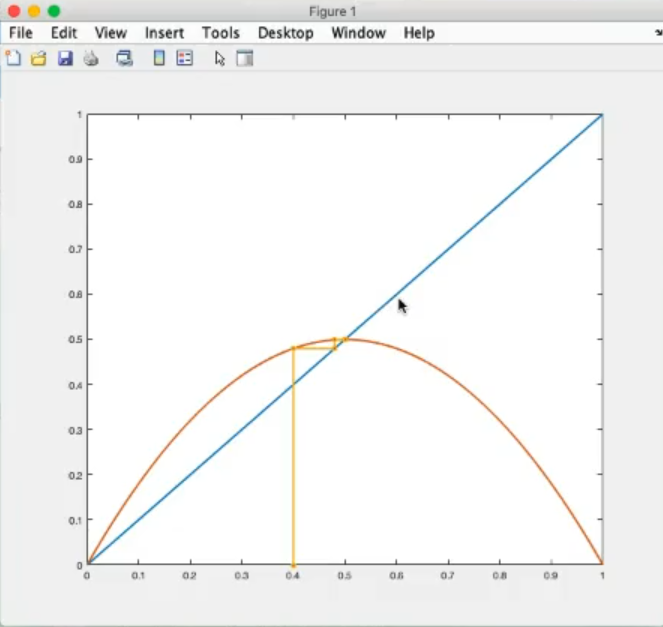
Task: Open the File menu
Action: (21, 33)
